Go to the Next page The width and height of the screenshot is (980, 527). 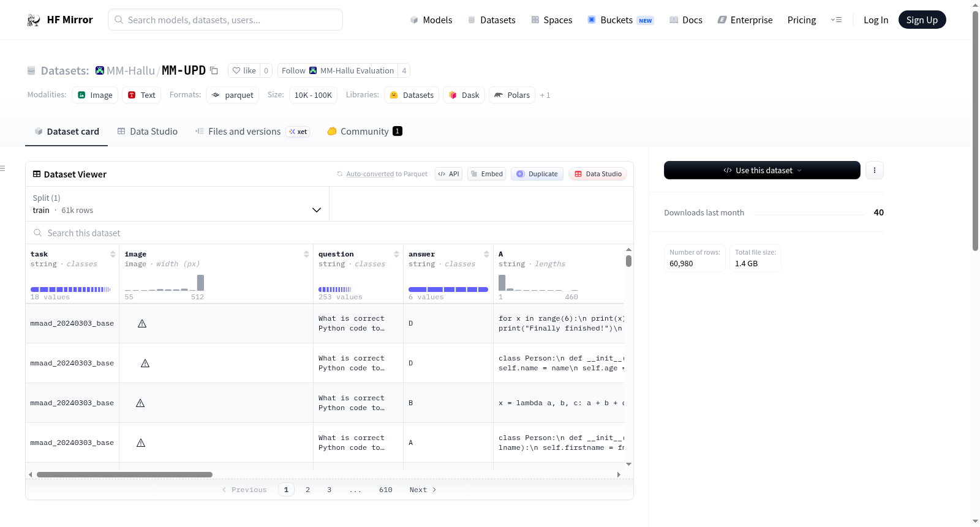[423, 490]
